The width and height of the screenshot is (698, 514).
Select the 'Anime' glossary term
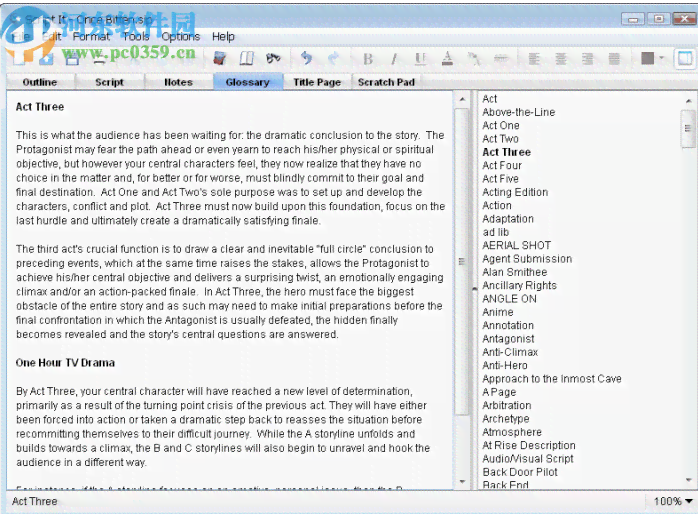click(x=498, y=312)
